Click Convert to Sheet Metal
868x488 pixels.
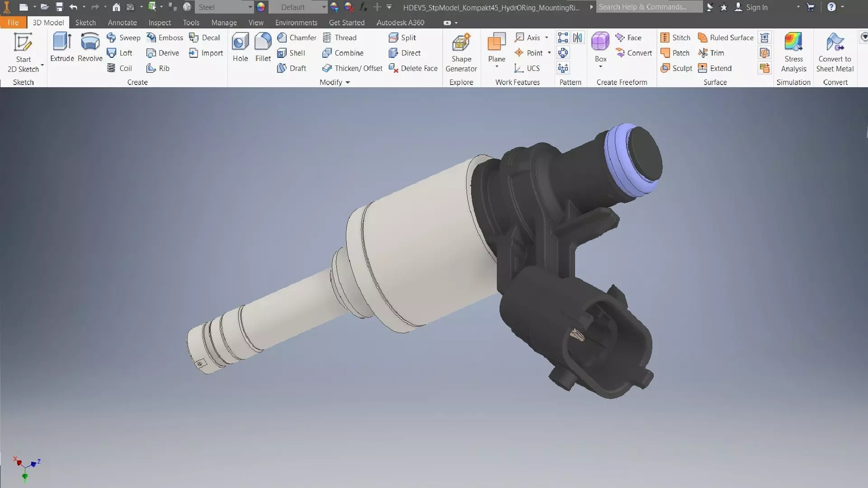point(835,52)
